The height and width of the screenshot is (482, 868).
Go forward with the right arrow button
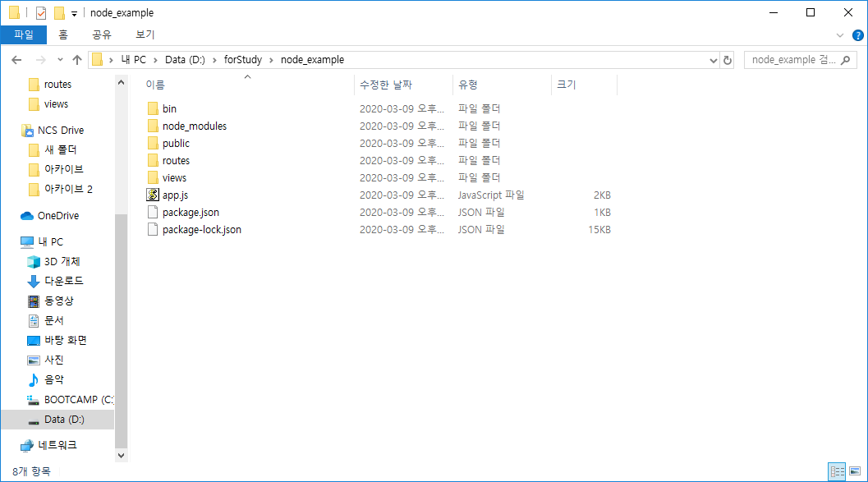point(40,60)
